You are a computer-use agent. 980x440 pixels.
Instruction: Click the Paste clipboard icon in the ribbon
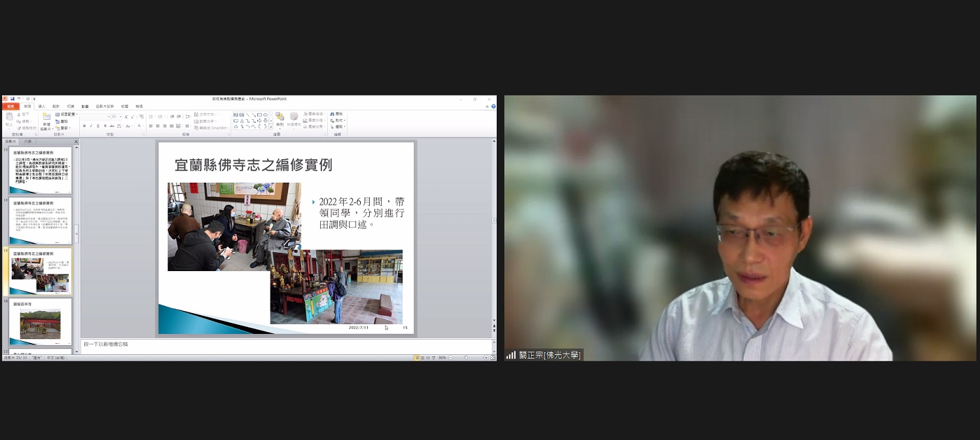pos(9,118)
